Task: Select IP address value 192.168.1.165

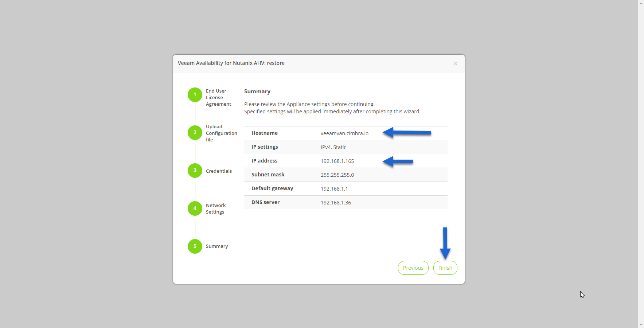Action: (x=337, y=161)
